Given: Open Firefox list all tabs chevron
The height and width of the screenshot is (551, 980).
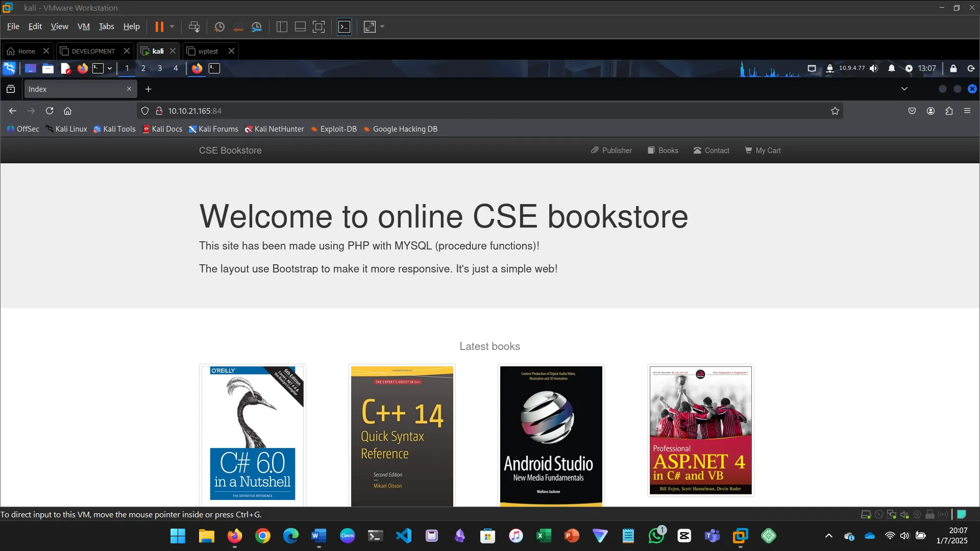Looking at the screenshot, I should tap(904, 89).
